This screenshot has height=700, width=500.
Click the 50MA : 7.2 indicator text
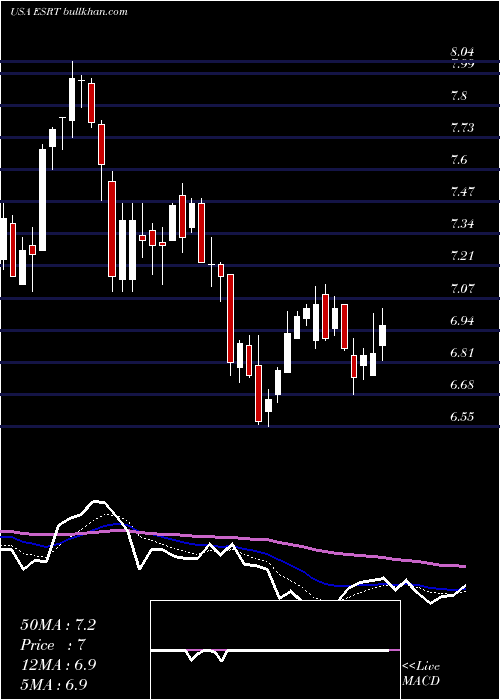tap(58, 625)
